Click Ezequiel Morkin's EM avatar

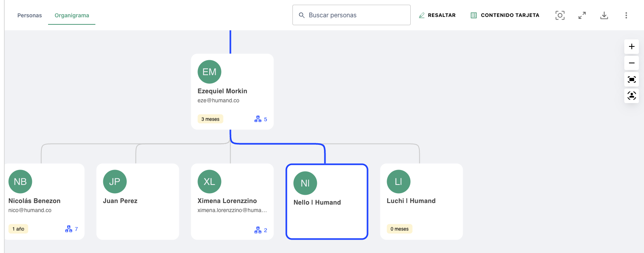(209, 72)
